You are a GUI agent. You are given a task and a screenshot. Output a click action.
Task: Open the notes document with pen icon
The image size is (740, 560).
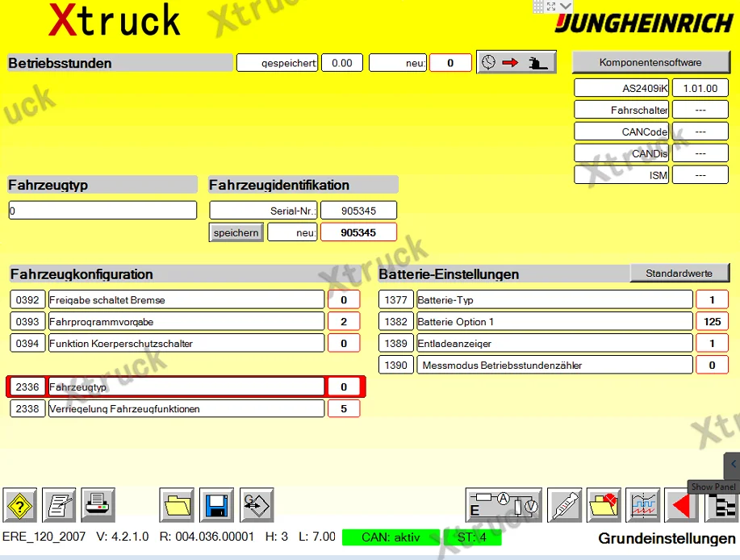(x=59, y=506)
